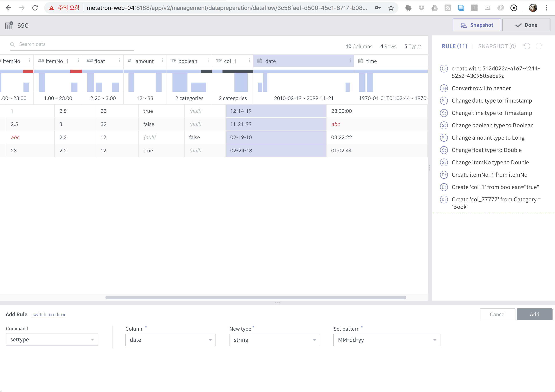Open the column menu dots for col_1
Screen dimensions: 555x392
(249, 61)
